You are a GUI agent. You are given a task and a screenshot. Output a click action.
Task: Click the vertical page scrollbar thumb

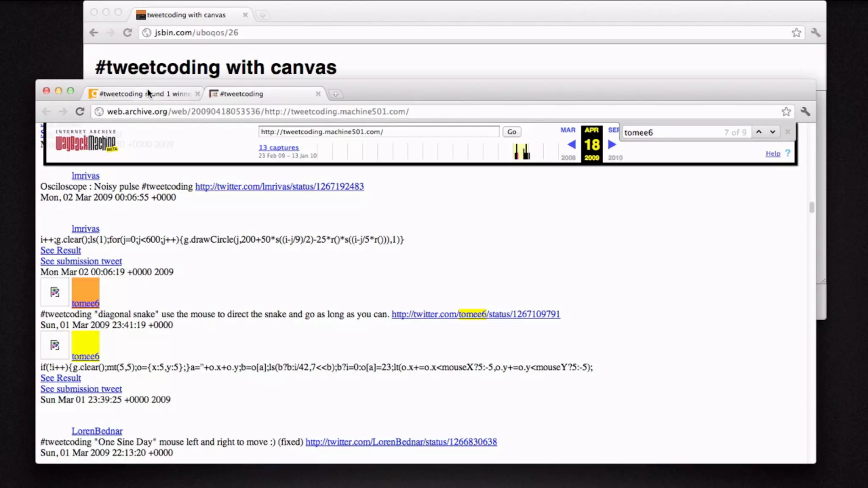point(812,207)
